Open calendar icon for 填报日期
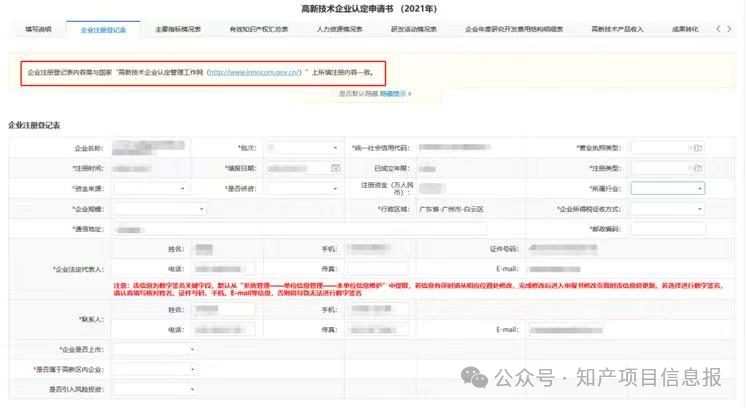Viewport: 746px width, 408px height. [x=335, y=168]
